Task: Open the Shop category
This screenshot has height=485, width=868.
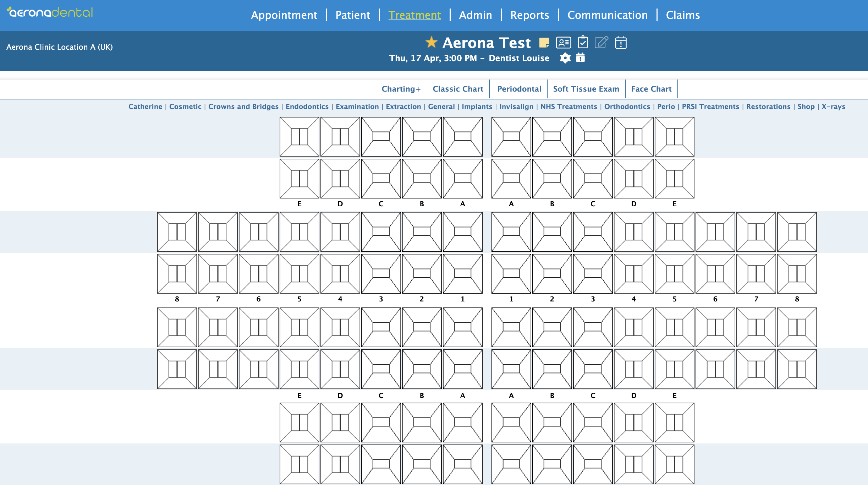Action: [806, 107]
